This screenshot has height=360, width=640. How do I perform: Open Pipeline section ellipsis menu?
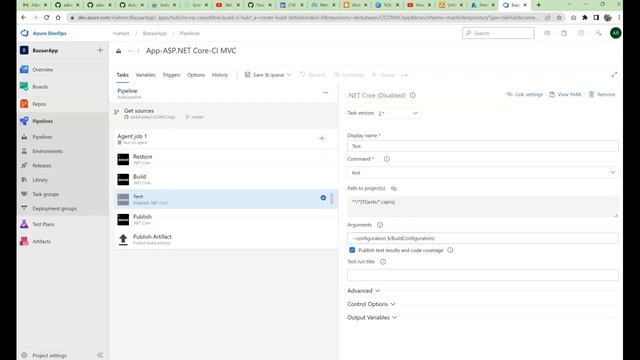325,93
